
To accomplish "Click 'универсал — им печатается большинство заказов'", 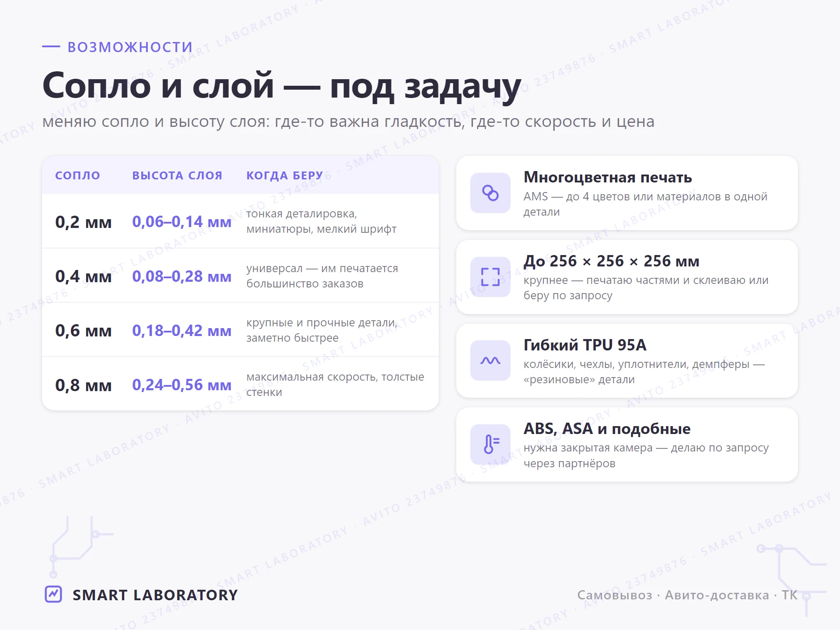I will tap(322, 276).
